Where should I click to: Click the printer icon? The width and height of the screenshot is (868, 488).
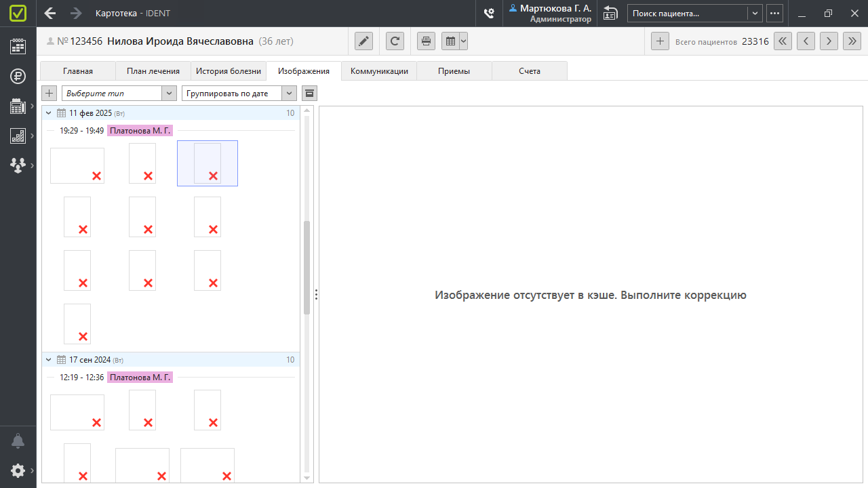pos(426,41)
